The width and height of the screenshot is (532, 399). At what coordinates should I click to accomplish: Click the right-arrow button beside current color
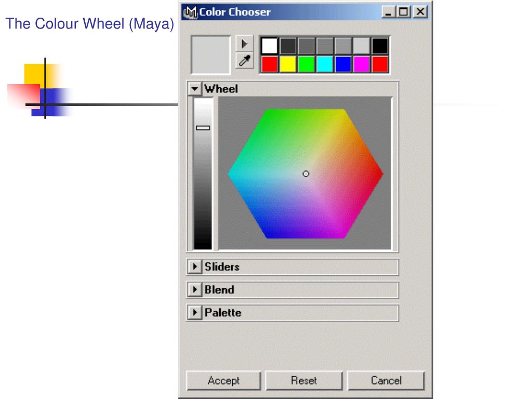click(244, 44)
